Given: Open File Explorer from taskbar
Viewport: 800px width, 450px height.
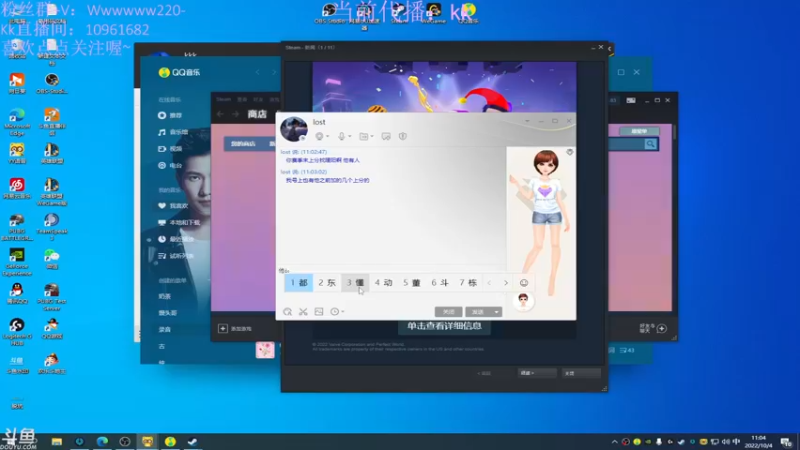Looking at the screenshot, I should [x=57, y=441].
